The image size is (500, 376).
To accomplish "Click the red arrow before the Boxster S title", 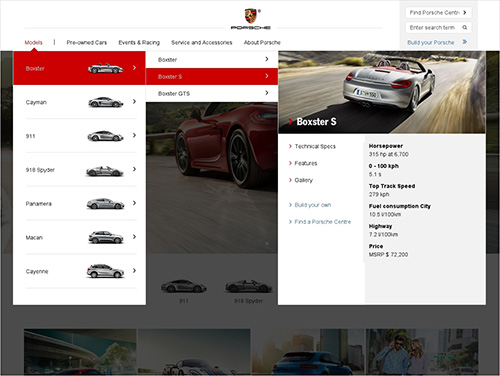I will point(291,122).
